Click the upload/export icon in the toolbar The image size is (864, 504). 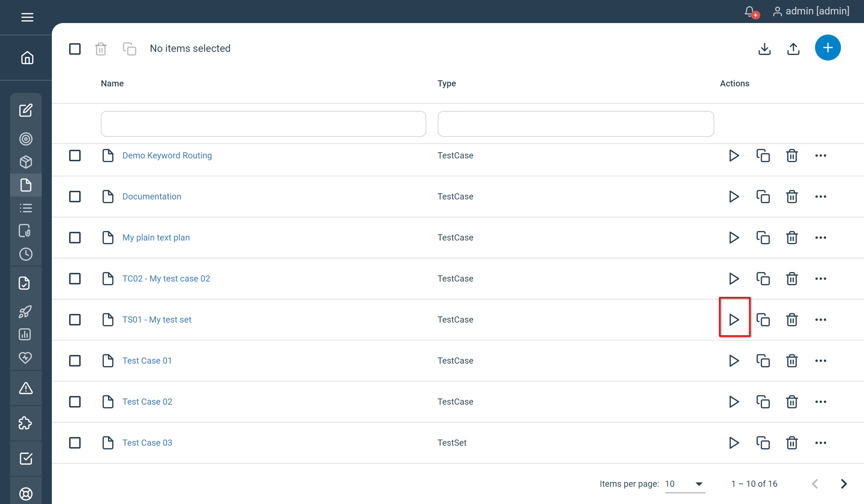[793, 49]
